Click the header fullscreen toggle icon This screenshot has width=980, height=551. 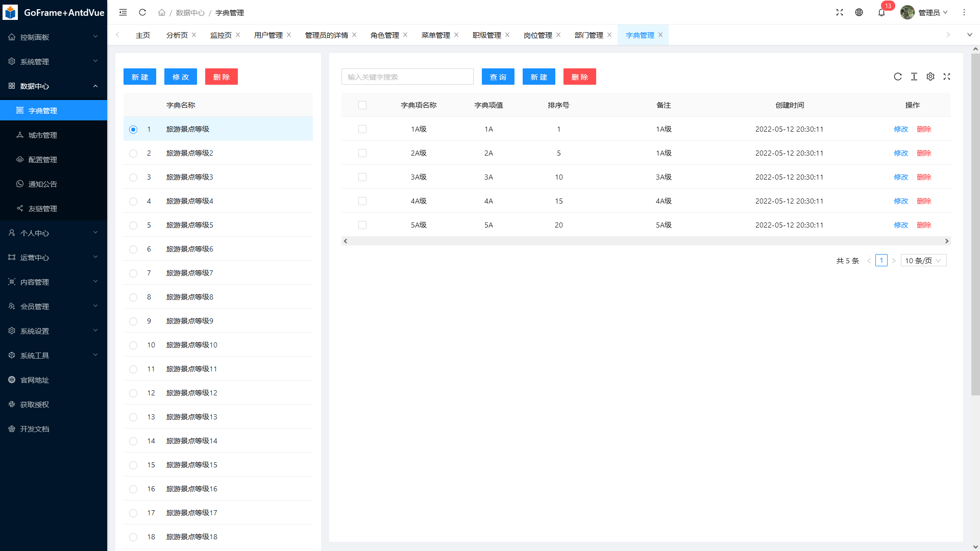[840, 12]
